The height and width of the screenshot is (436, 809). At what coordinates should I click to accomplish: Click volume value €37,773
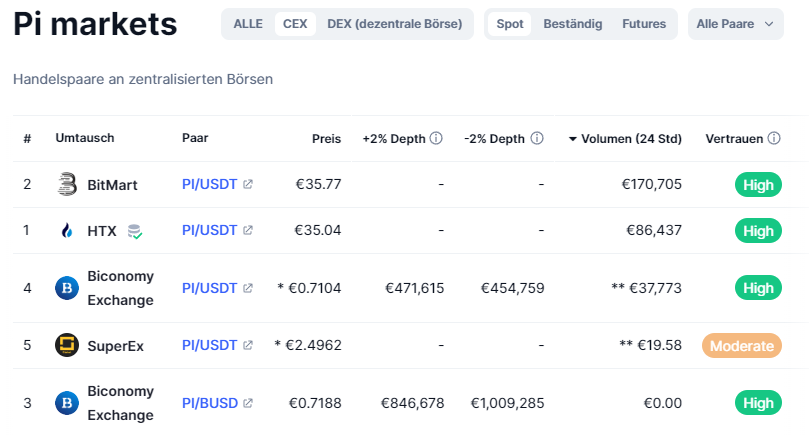pos(656,288)
